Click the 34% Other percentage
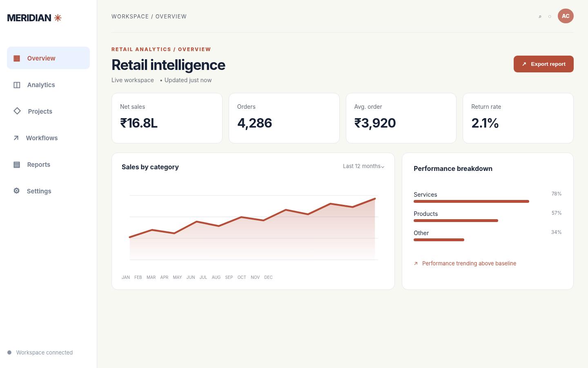 tap(557, 232)
